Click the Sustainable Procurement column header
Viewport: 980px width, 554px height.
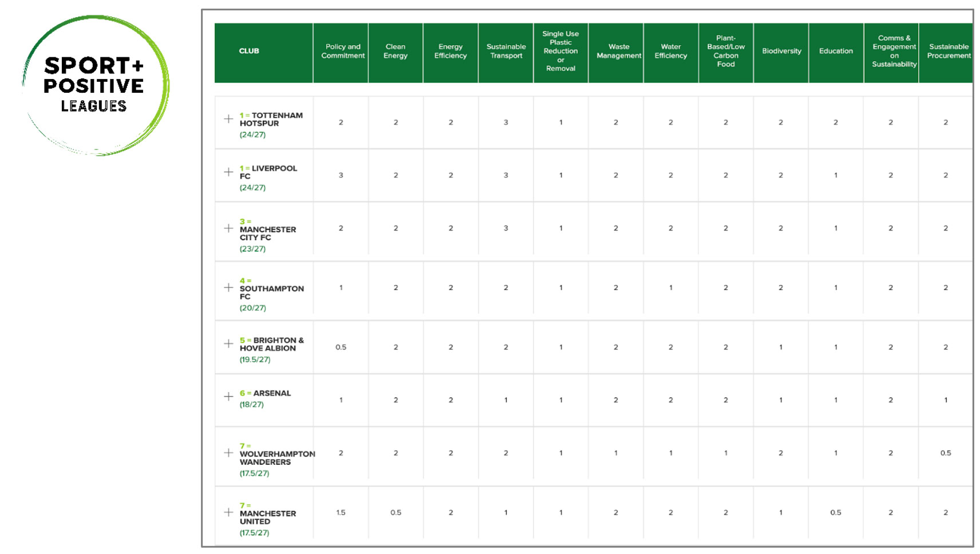948,52
